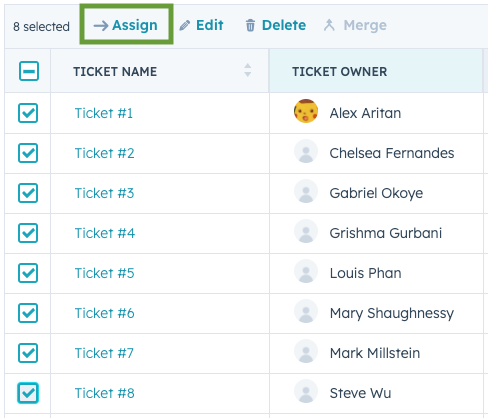
Task: Uncheck the Ticket #8 checkbox
Action: [x=28, y=393]
